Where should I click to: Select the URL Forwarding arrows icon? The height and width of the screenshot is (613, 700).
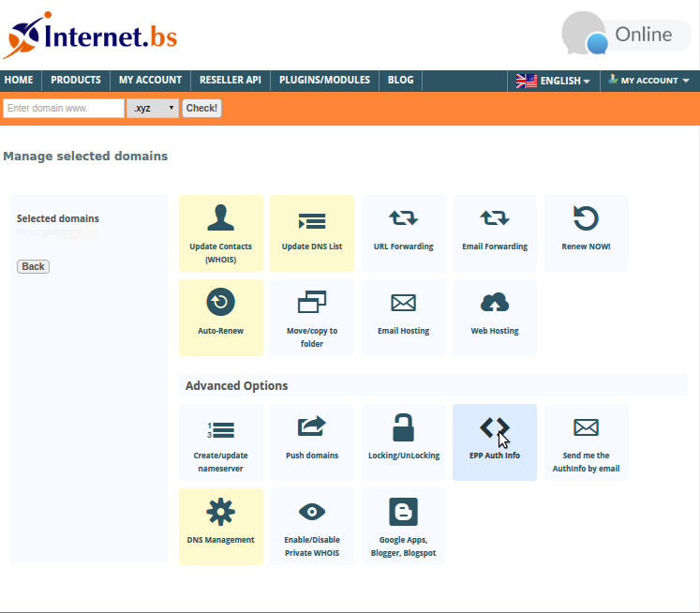(x=403, y=217)
